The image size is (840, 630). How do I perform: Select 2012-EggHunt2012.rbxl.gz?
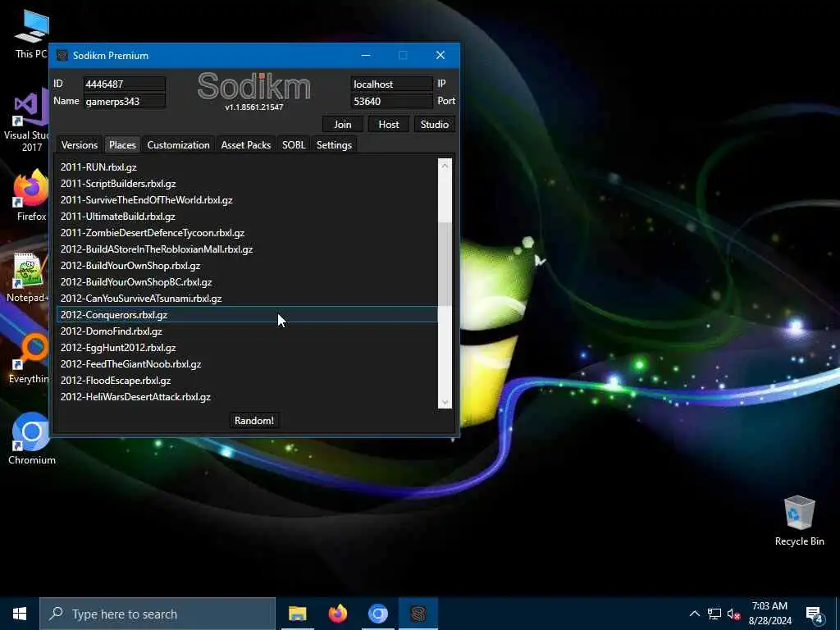(x=247, y=348)
